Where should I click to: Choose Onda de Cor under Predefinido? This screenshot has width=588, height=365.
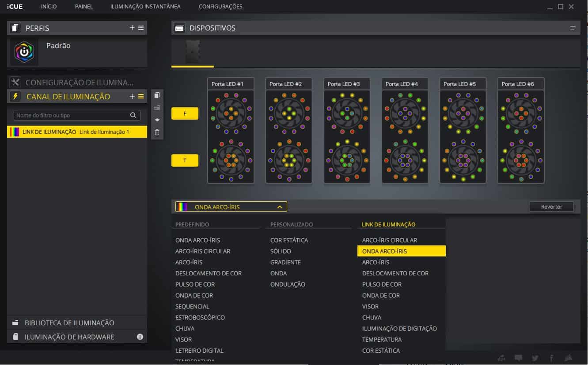tap(194, 295)
